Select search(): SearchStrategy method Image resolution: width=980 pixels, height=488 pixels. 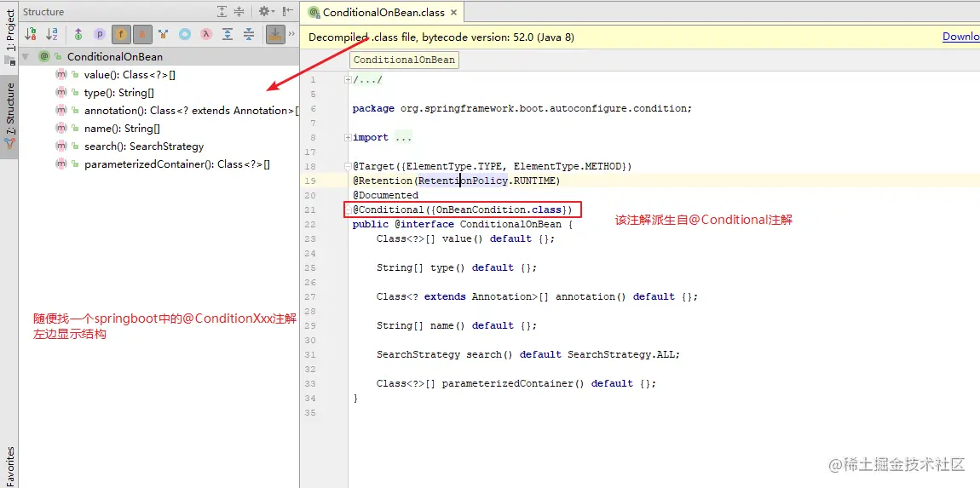point(144,146)
